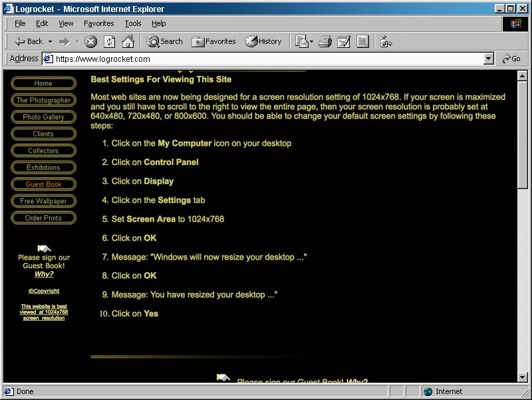Open the File menu
The height and width of the screenshot is (400, 532).
coord(20,23)
